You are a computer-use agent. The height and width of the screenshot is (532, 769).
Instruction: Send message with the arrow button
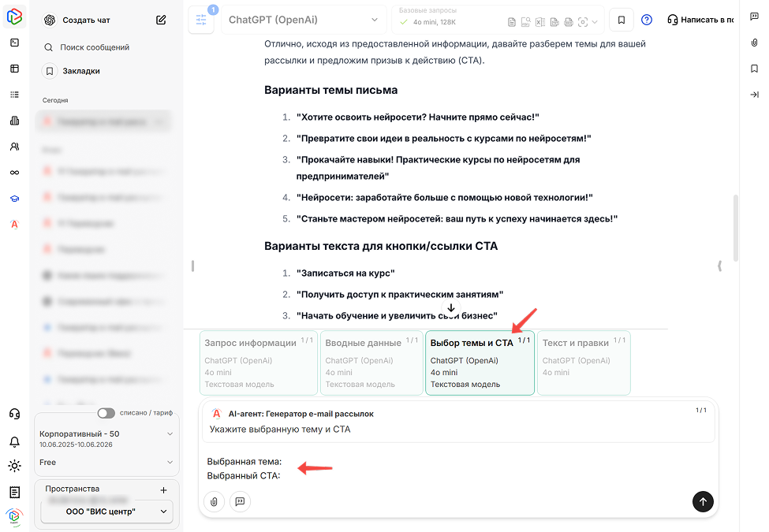click(x=702, y=501)
